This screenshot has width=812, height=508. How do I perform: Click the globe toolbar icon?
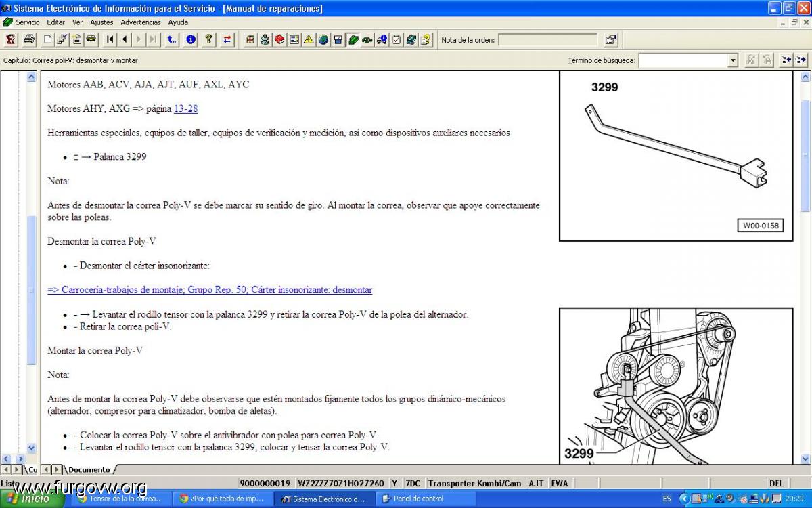point(323,39)
